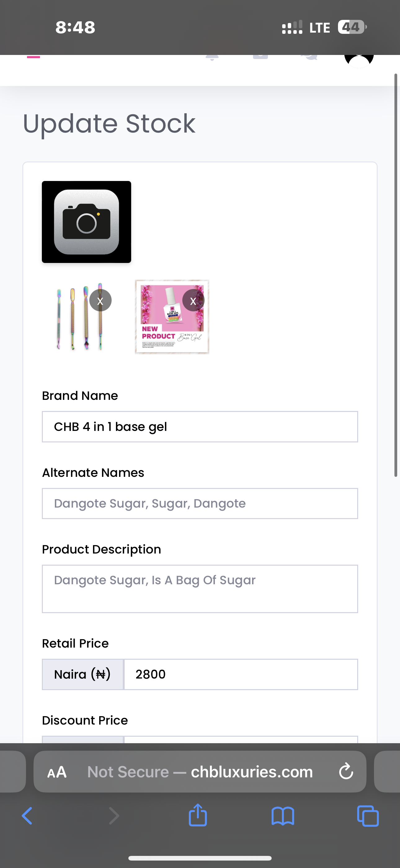Open the pink hamburger side menu

coord(33,57)
